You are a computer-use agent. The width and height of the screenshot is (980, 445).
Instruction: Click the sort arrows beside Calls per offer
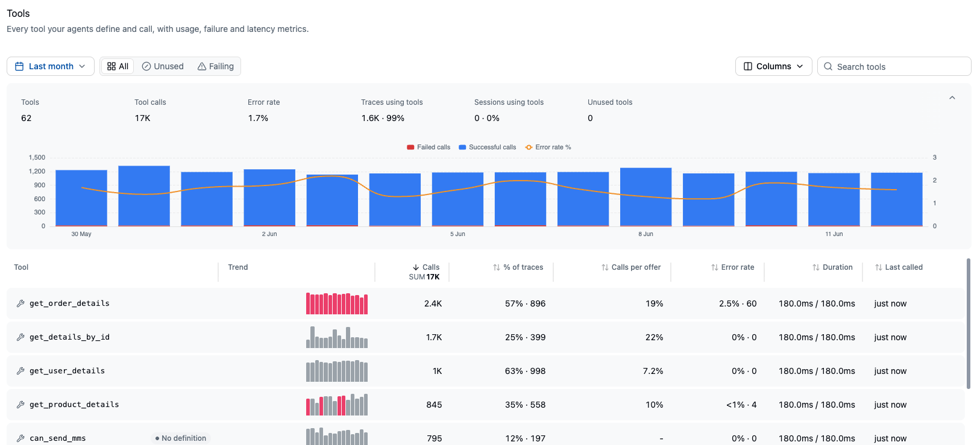[605, 267]
